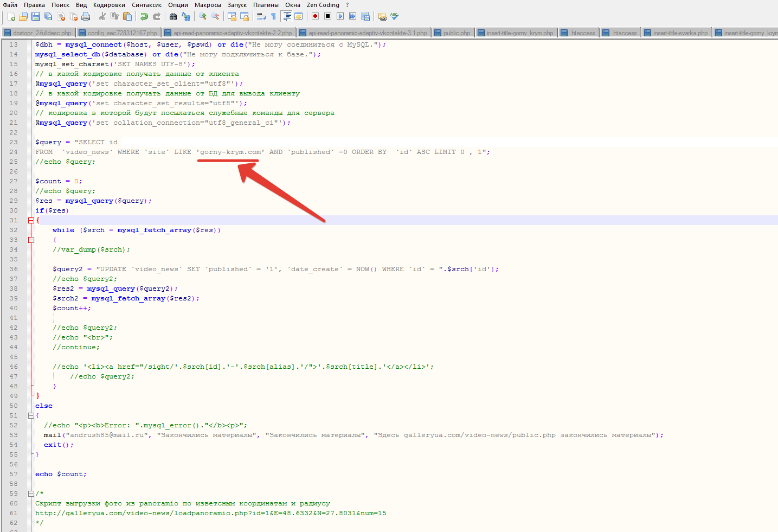
Task: Switch to the dostopr_2-fulldesc.php tab
Action: click(38, 33)
